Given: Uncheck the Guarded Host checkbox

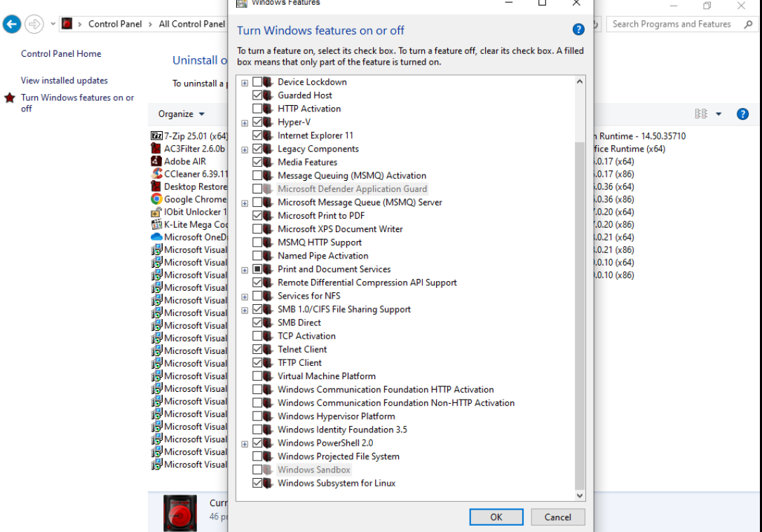Looking at the screenshot, I should coord(257,95).
